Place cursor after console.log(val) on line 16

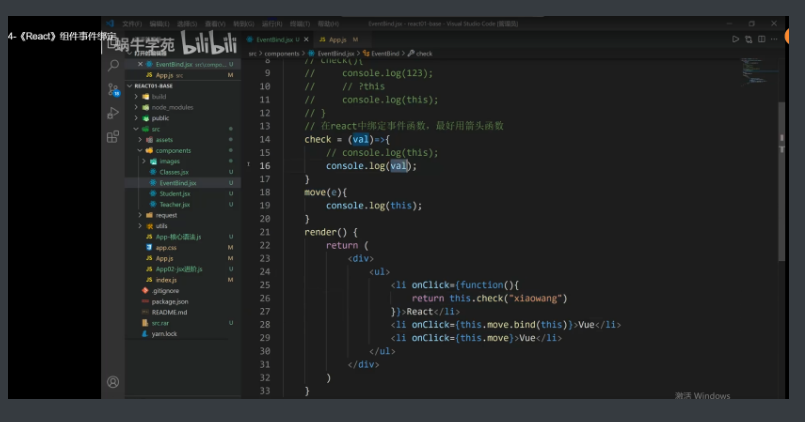point(417,166)
